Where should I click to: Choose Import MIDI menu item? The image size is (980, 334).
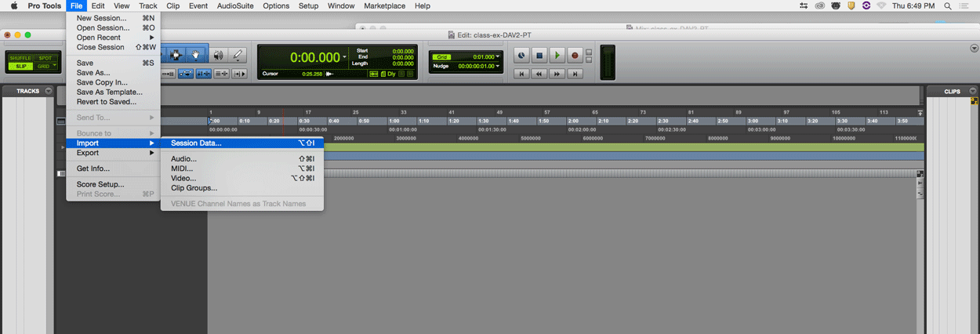(x=242, y=169)
